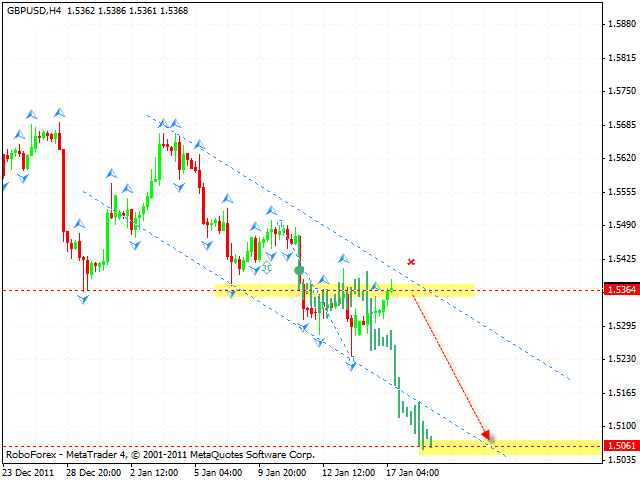This screenshot has width=640, height=480.
Task: Select the down fractal under the 28 Dec low
Action: point(83,300)
